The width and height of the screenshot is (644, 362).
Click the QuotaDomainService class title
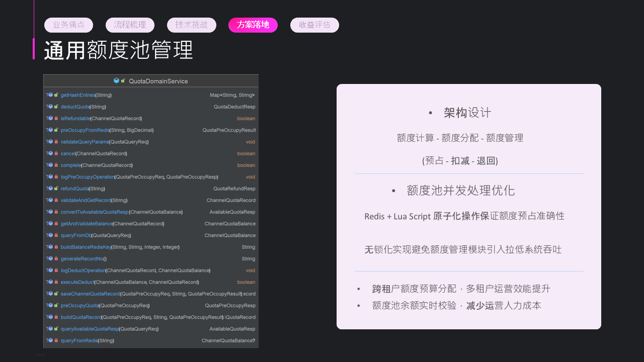[158, 81]
